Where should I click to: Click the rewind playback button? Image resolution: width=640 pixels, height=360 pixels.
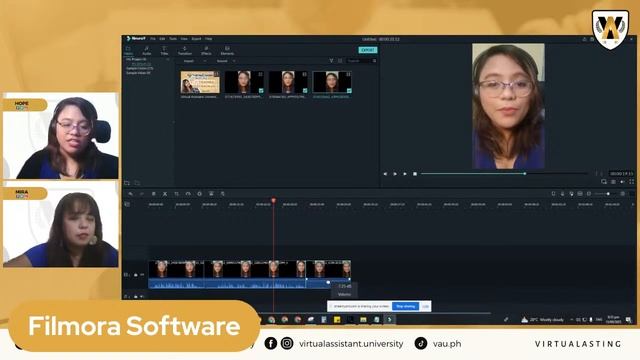click(x=385, y=174)
